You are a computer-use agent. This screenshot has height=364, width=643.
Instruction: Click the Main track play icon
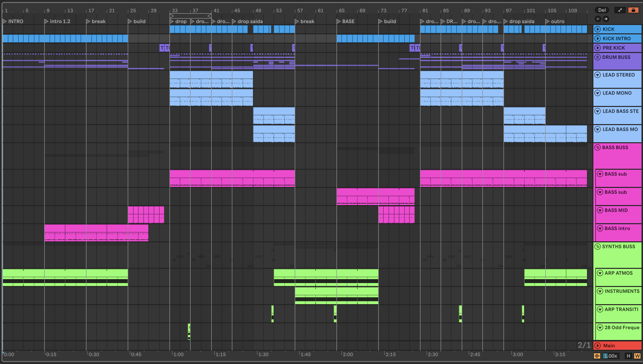[x=598, y=346]
